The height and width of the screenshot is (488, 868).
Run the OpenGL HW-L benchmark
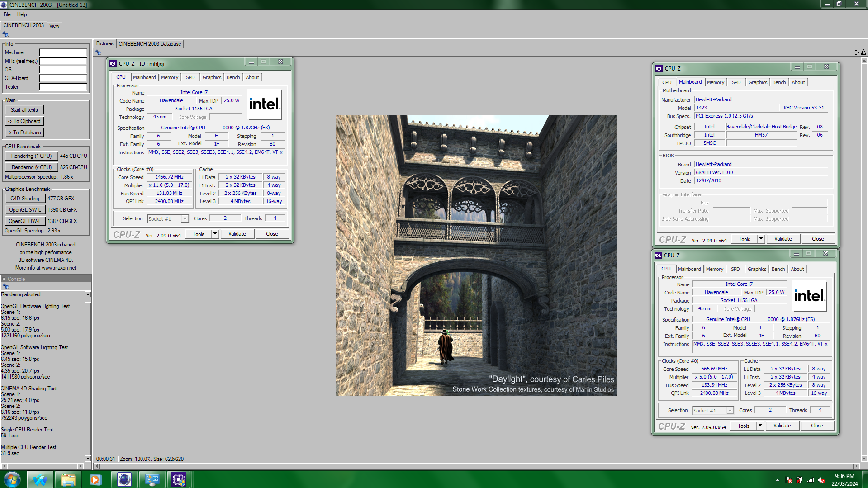point(25,221)
